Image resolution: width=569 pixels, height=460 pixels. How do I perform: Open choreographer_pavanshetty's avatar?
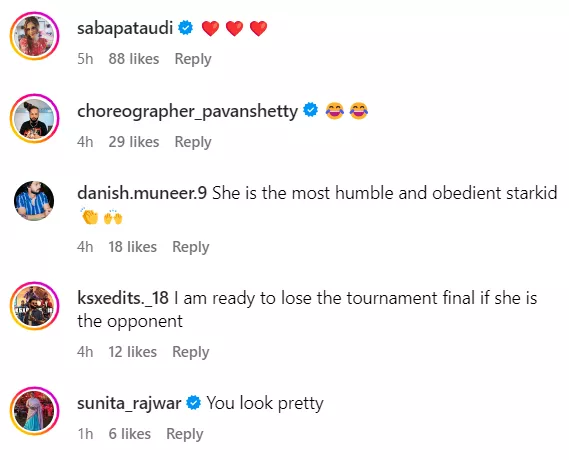tap(34, 119)
